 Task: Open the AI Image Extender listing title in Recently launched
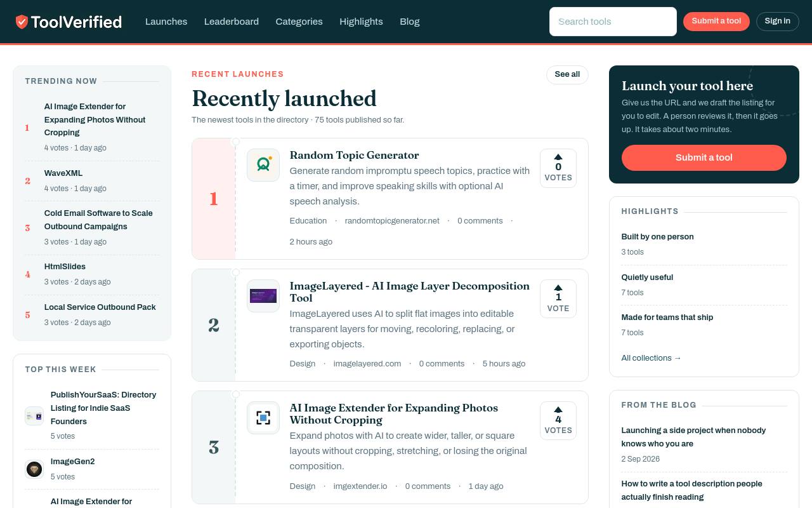point(394,414)
